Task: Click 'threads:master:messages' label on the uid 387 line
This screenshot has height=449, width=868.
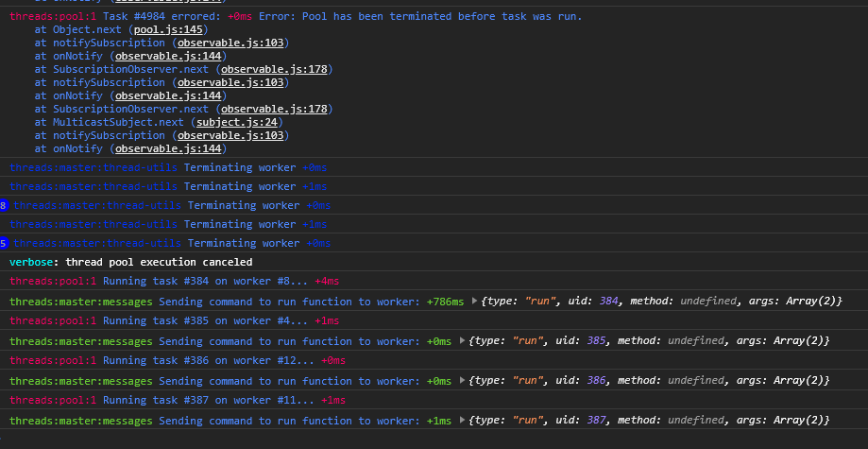Action: 81,421
